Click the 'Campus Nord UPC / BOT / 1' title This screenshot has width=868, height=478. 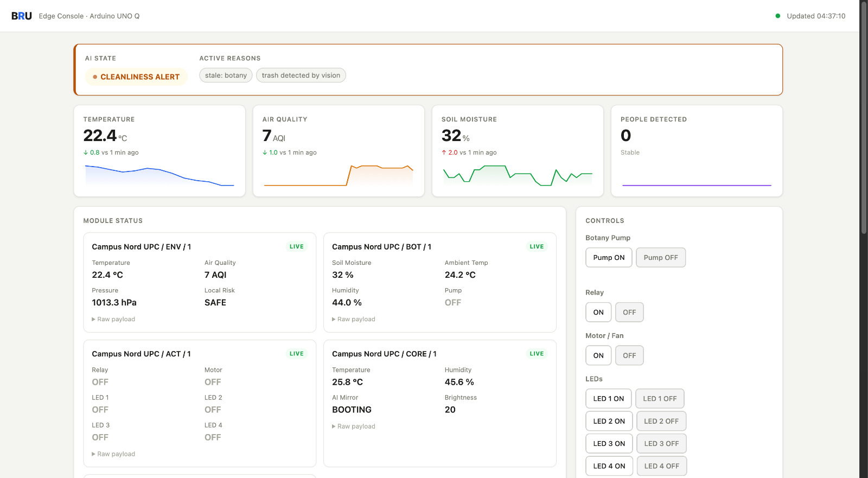point(382,247)
